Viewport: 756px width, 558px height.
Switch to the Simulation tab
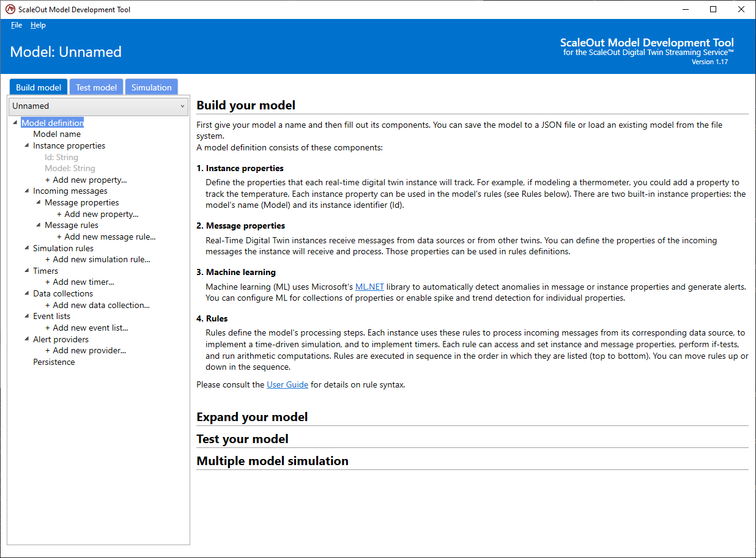tap(152, 87)
